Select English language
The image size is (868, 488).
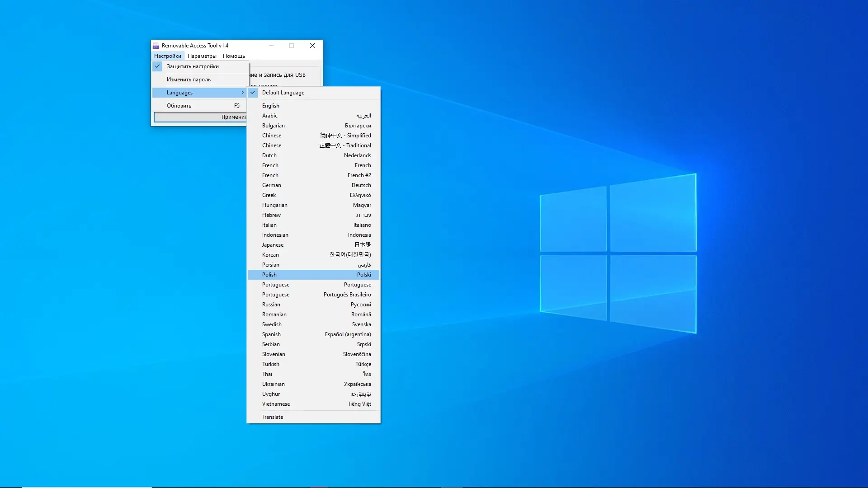pyautogui.click(x=271, y=106)
